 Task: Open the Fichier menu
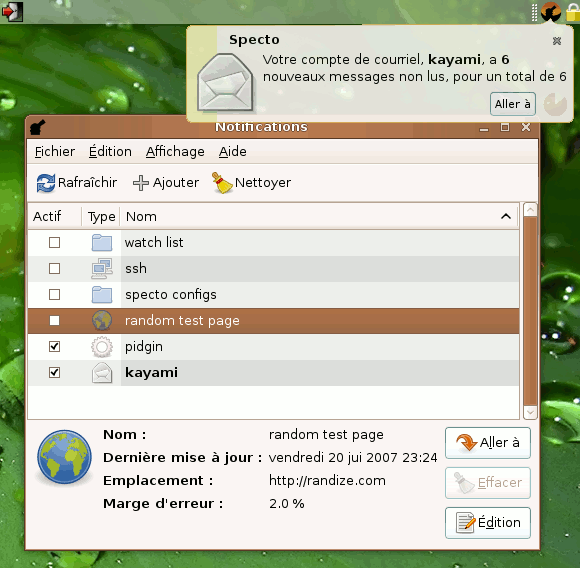click(x=55, y=152)
